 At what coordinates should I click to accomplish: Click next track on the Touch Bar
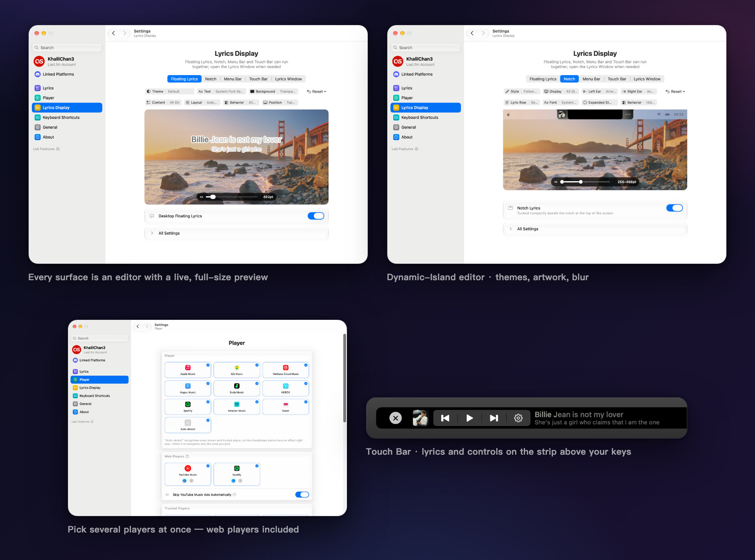coord(494,418)
